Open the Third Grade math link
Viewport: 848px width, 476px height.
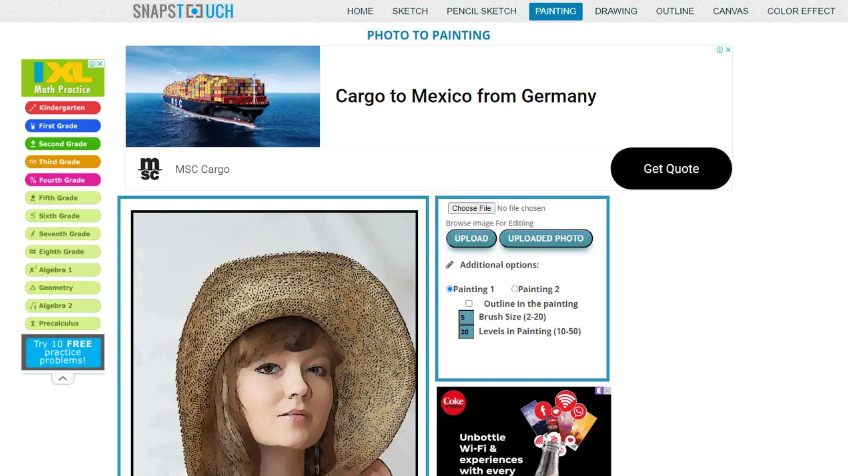point(63,162)
